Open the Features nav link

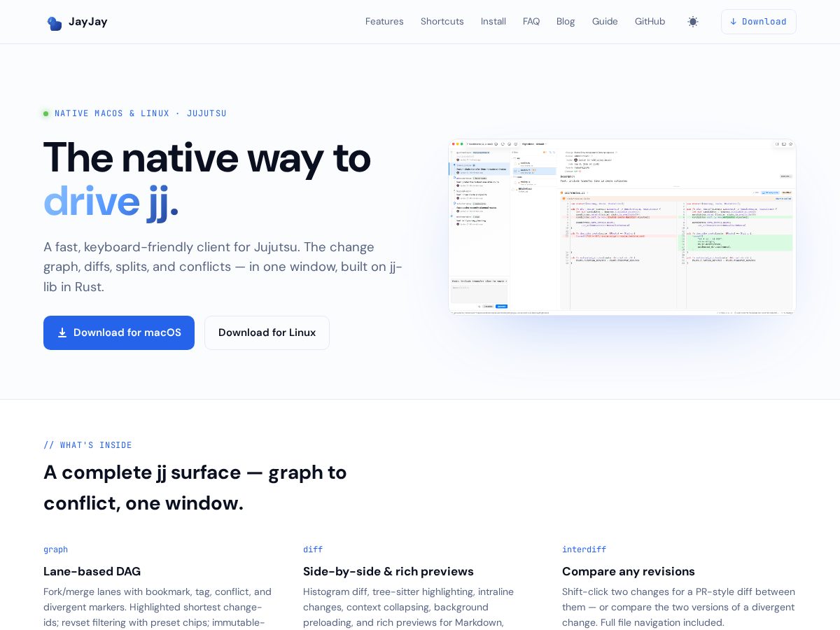(x=384, y=22)
